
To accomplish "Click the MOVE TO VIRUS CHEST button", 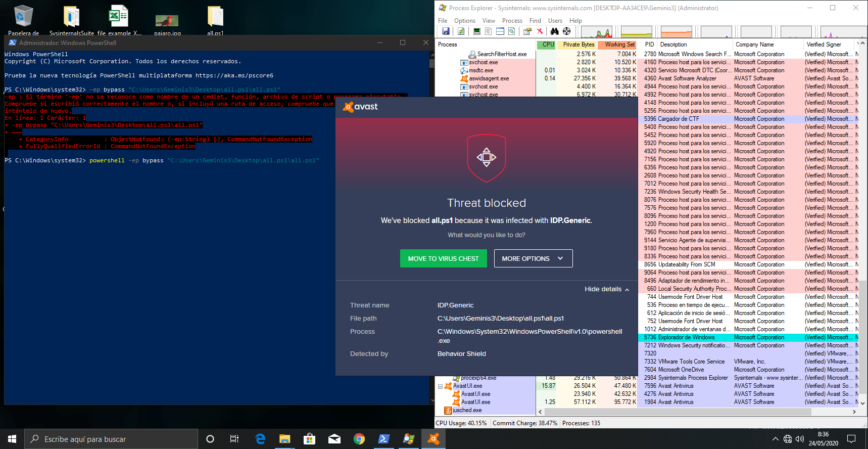I will click(x=443, y=258).
